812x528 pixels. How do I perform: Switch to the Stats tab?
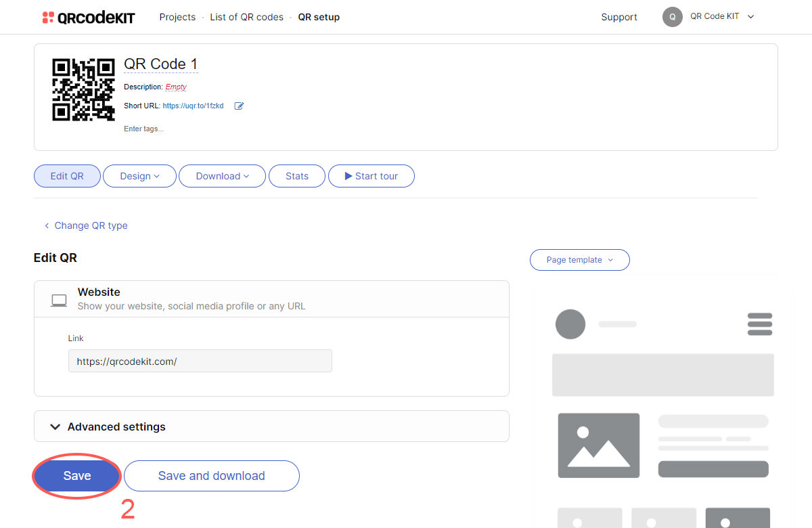click(296, 176)
